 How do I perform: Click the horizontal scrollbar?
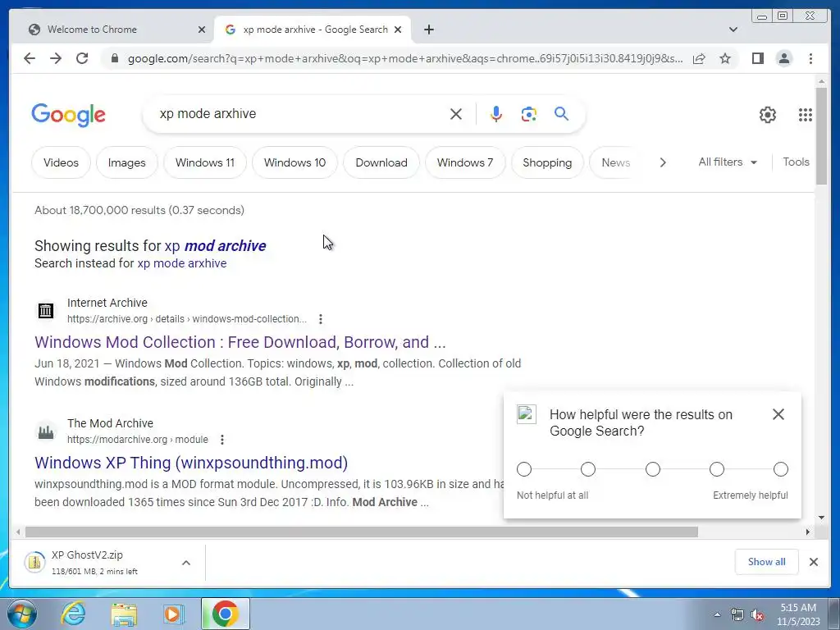click(x=362, y=532)
